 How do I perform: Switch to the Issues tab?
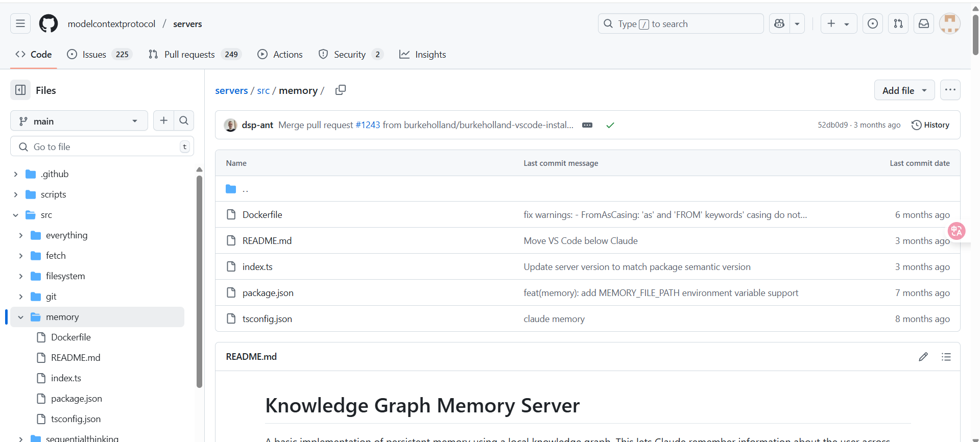click(x=100, y=54)
